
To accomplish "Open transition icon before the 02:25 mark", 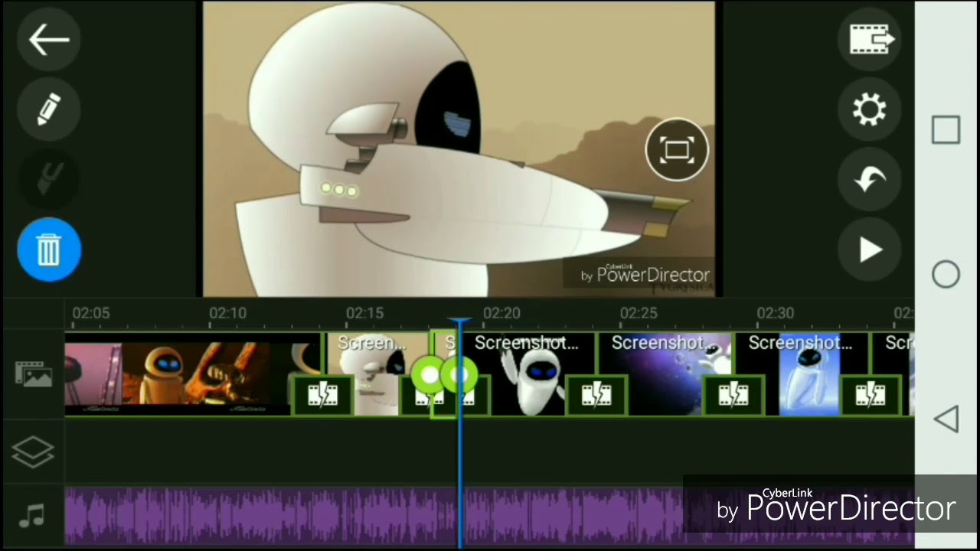I will [596, 395].
